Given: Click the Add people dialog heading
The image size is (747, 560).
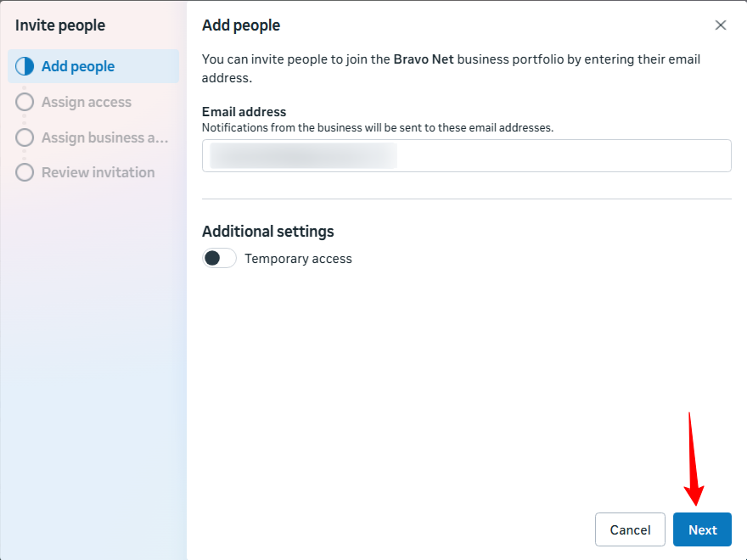Looking at the screenshot, I should [241, 25].
